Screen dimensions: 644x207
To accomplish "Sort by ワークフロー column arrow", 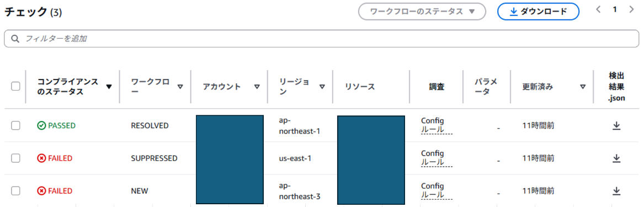I will tap(180, 87).
